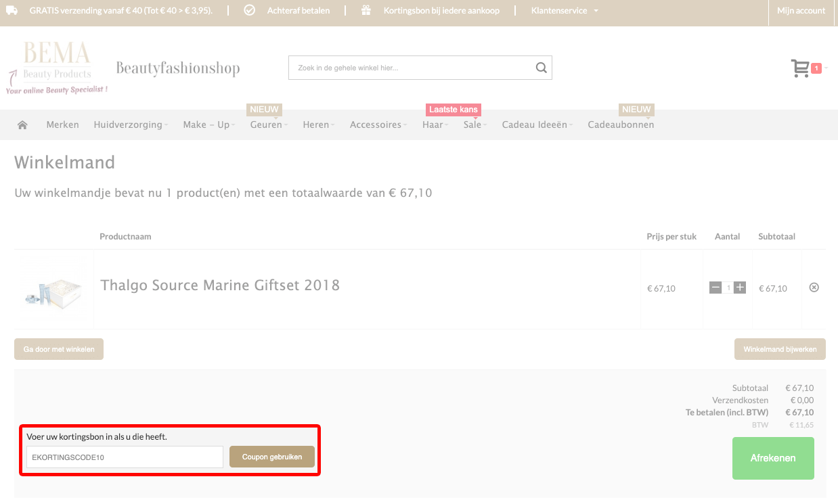Expand the Heren menu
The width and height of the screenshot is (838, 504).
318,124
